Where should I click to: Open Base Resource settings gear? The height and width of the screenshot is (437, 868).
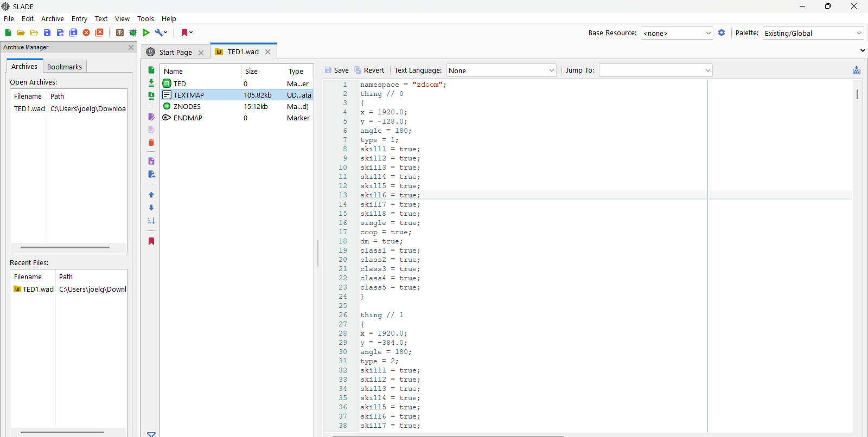pyautogui.click(x=722, y=33)
